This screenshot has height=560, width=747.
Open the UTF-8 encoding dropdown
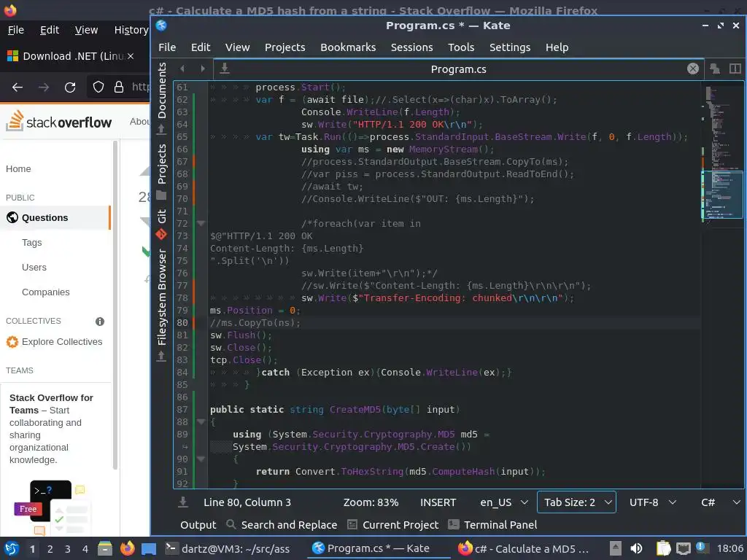(653, 502)
